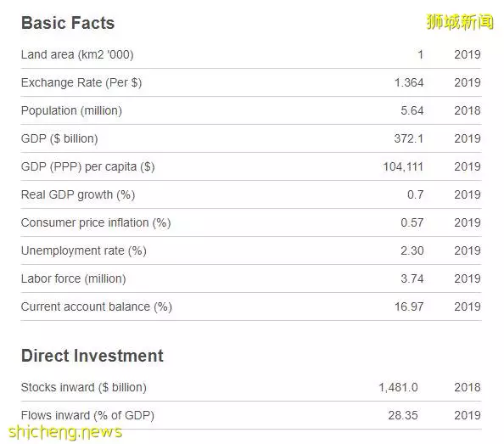504x444 pixels.
Task: Select the Population (million) label
Action: click(x=71, y=110)
